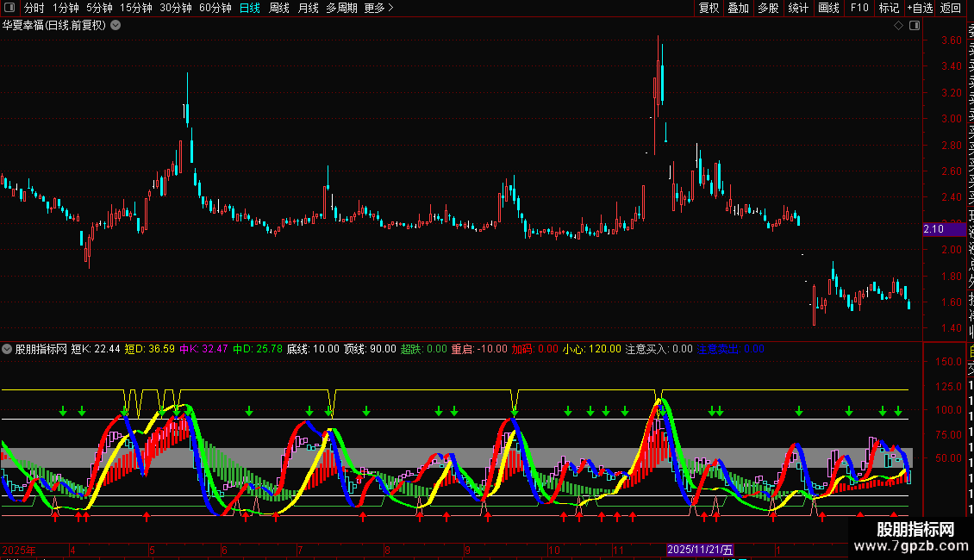This screenshot has height=560, width=974.
Task: Click the 返回 back button
Action: [x=951, y=8]
